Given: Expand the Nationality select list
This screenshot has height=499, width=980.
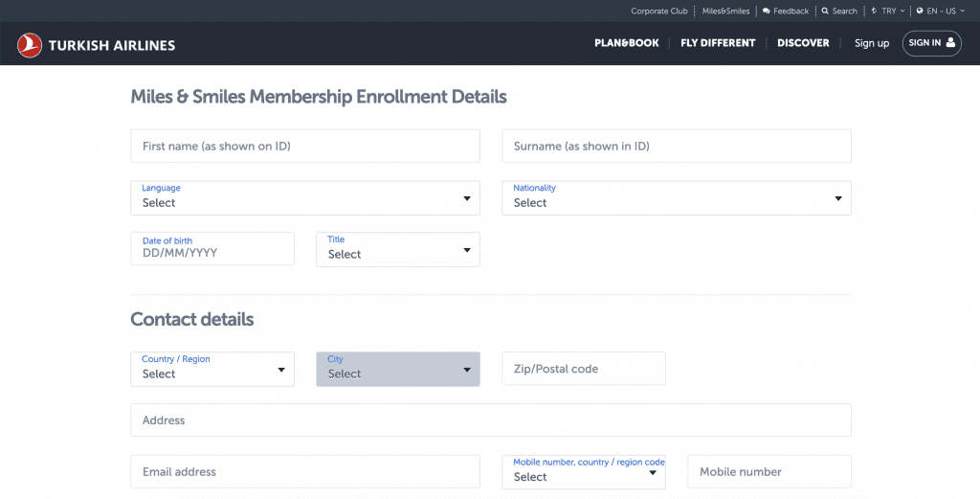Looking at the screenshot, I should coord(677,197).
